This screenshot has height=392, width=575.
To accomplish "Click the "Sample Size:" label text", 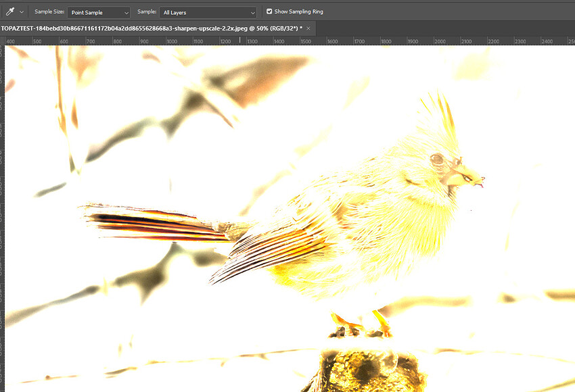I will click(x=50, y=12).
